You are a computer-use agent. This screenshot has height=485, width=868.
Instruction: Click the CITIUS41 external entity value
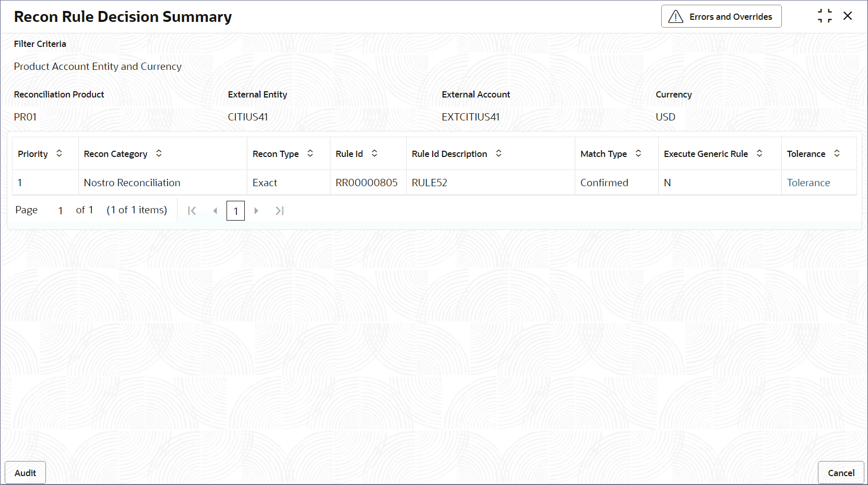point(248,117)
